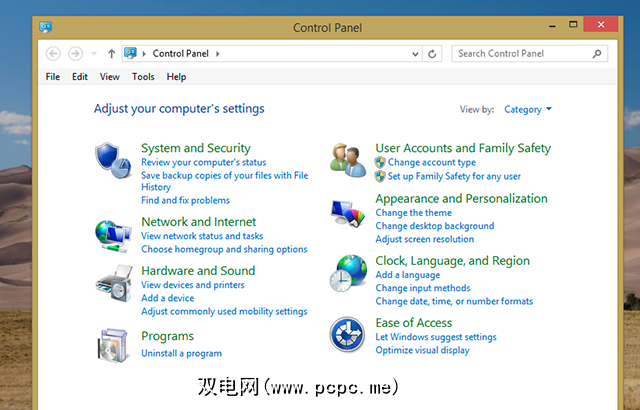Click the Hardware and Sound printer icon

tap(114, 284)
